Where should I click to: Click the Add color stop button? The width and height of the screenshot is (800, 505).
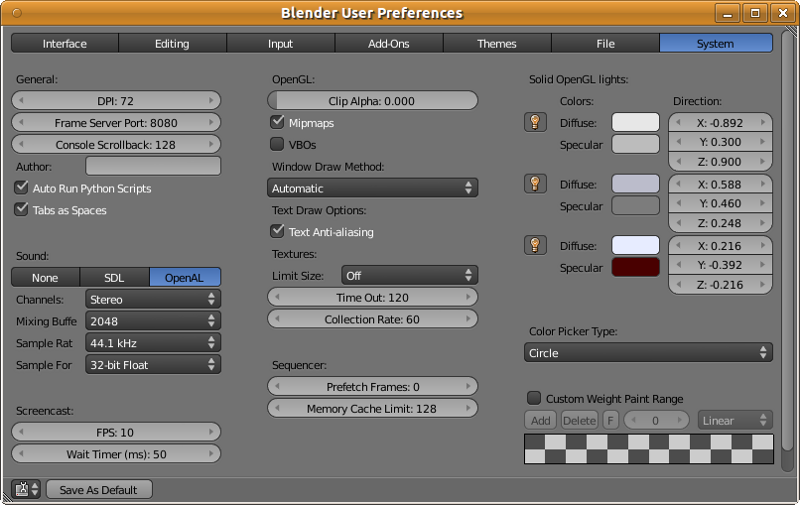point(540,420)
